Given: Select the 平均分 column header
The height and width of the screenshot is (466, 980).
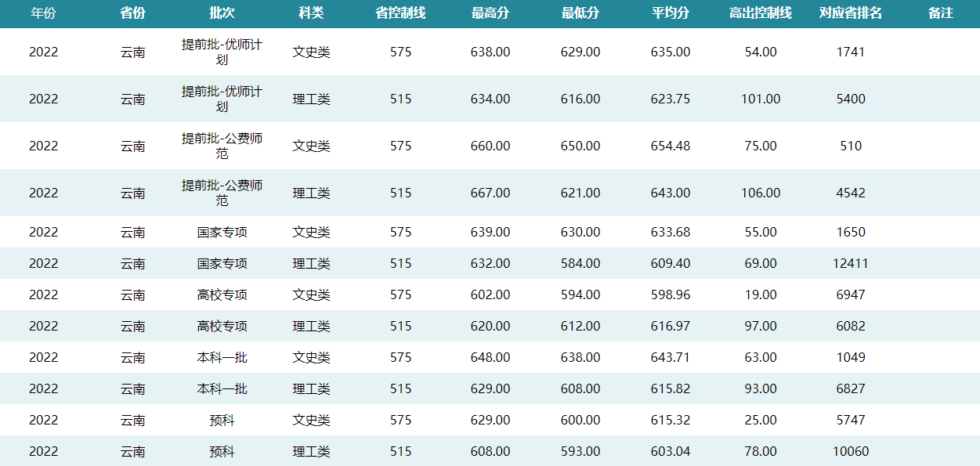Looking at the screenshot, I should (671, 13).
